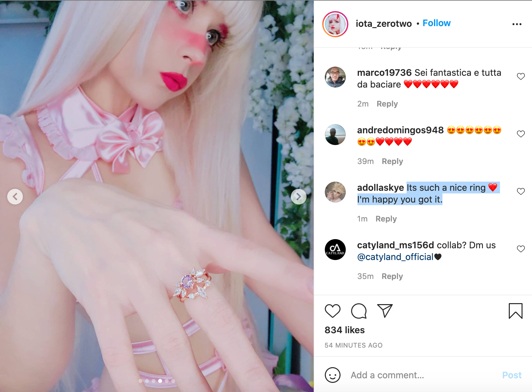Viewport: 532px width, 392px height.
Task: Select the active carousel dot indicator
Action: click(x=160, y=381)
